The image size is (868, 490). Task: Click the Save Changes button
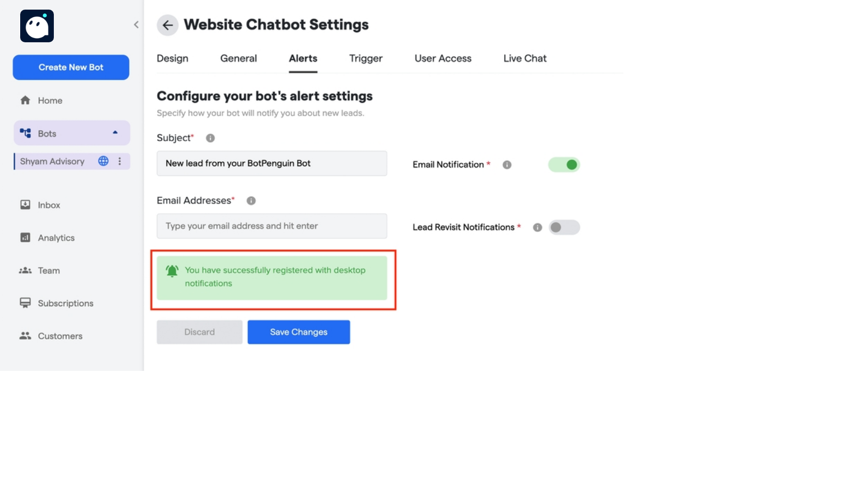(x=298, y=332)
